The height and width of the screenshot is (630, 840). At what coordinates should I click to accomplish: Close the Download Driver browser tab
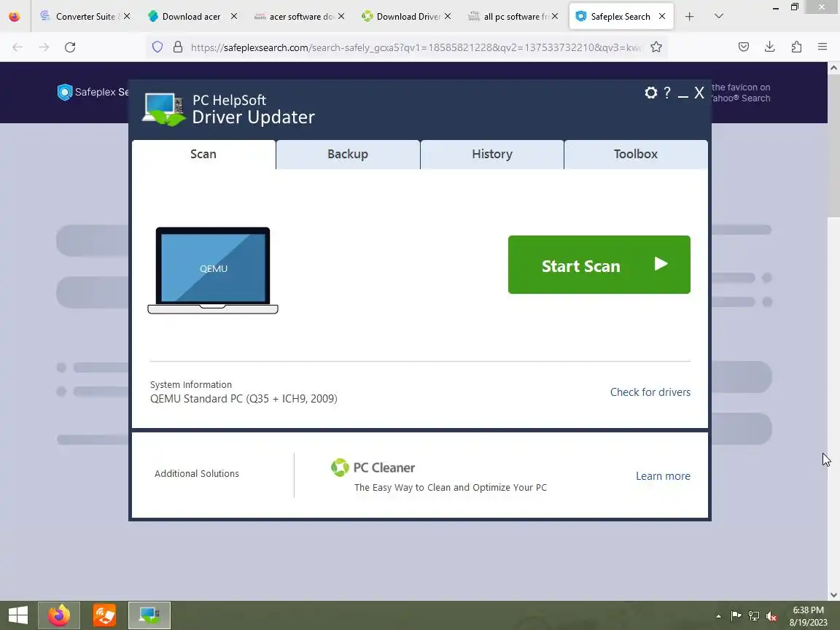pyautogui.click(x=448, y=17)
